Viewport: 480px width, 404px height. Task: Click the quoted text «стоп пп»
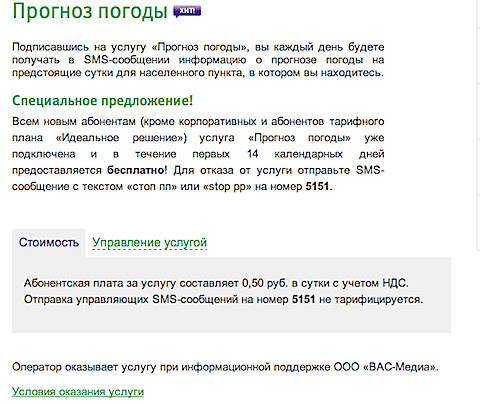[x=152, y=186]
